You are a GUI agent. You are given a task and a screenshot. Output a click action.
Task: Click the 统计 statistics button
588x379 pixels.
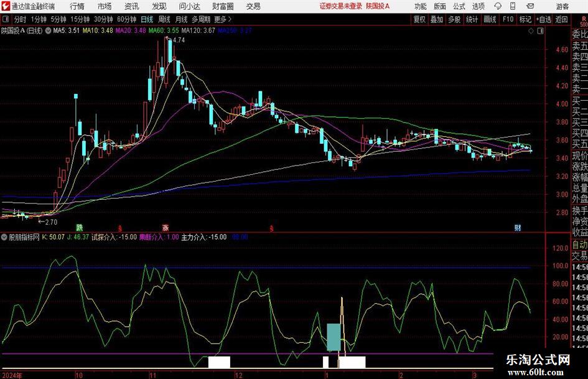(472, 19)
